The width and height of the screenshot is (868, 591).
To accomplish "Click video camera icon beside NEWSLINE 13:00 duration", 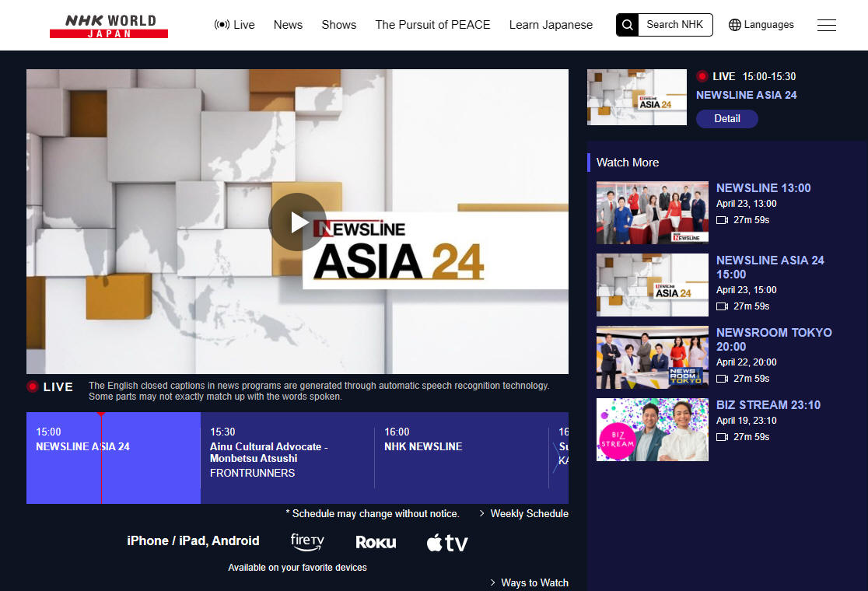I will pos(722,220).
